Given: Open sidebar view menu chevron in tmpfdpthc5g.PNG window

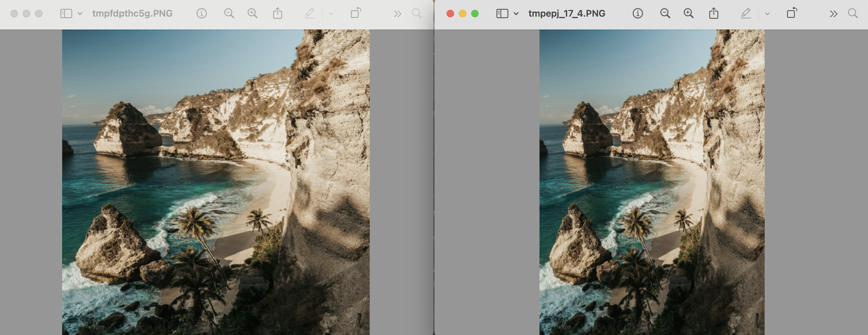Looking at the screenshot, I should [80, 14].
